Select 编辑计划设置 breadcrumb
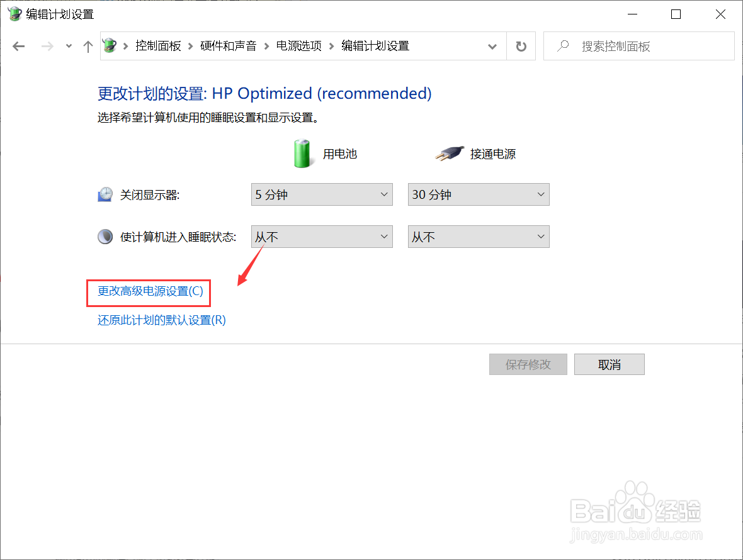This screenshot has width=743, height=560. 375,46
